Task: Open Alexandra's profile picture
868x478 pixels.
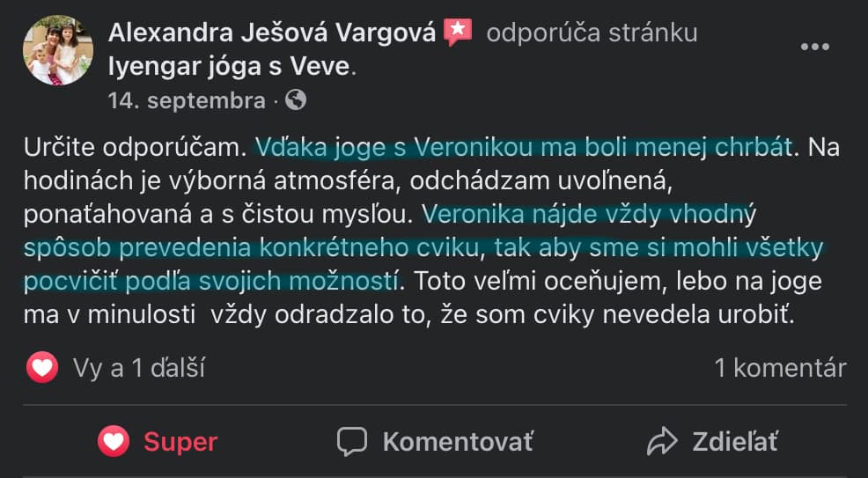Action: pyautogui.click(x=58, y=50)
